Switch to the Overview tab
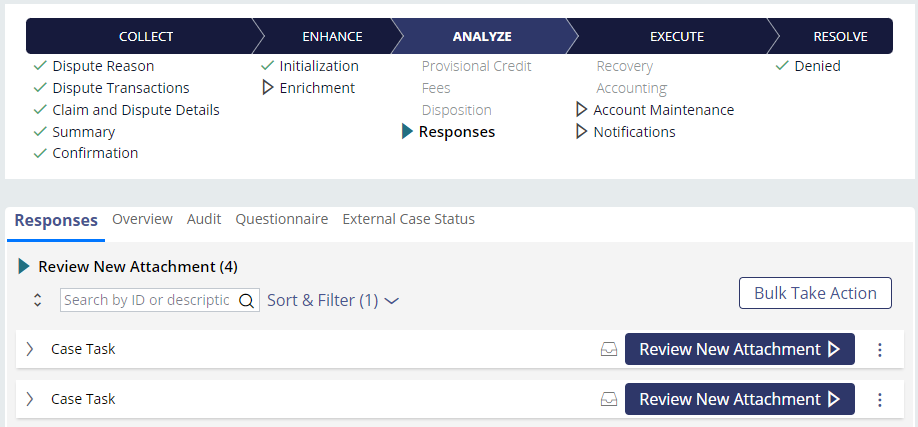Screen dimensions: 918x427 142,219
